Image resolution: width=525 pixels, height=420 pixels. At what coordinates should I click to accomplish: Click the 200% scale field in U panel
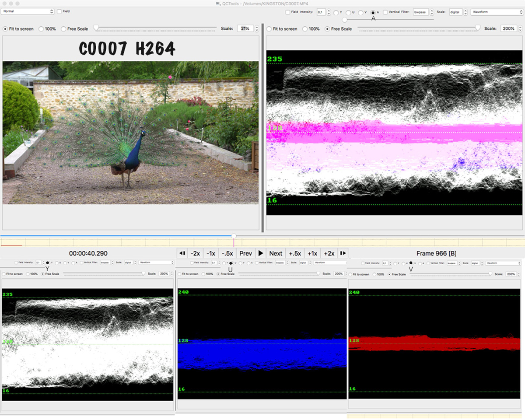pos(339,273)
